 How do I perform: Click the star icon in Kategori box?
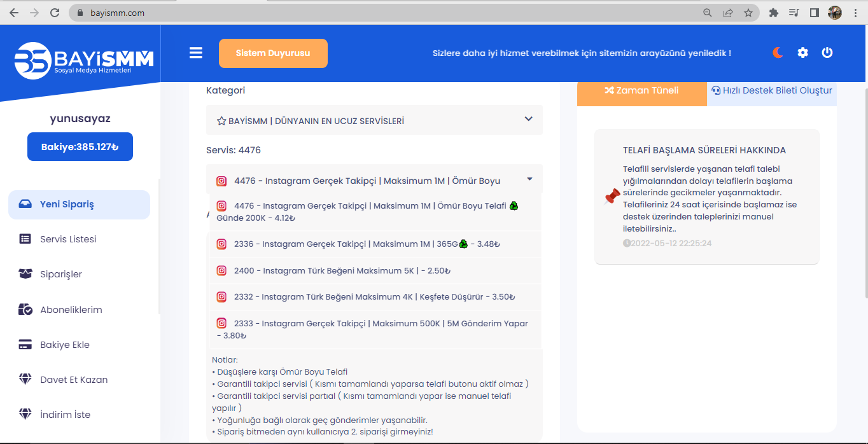pyautogui.click(x=221, y=121)
